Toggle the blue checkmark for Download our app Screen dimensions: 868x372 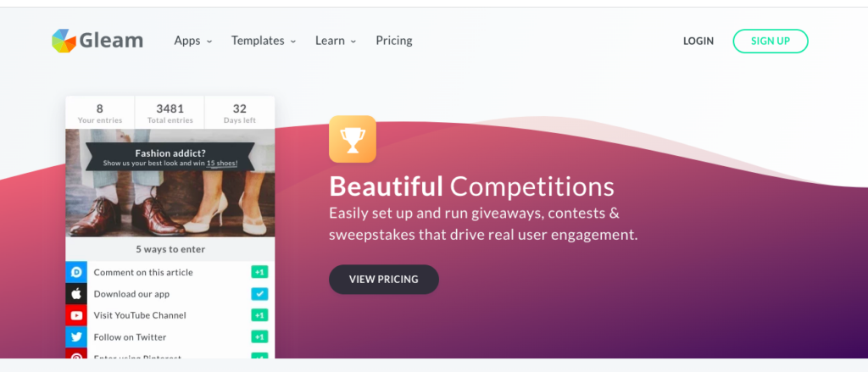coord(259,294)
